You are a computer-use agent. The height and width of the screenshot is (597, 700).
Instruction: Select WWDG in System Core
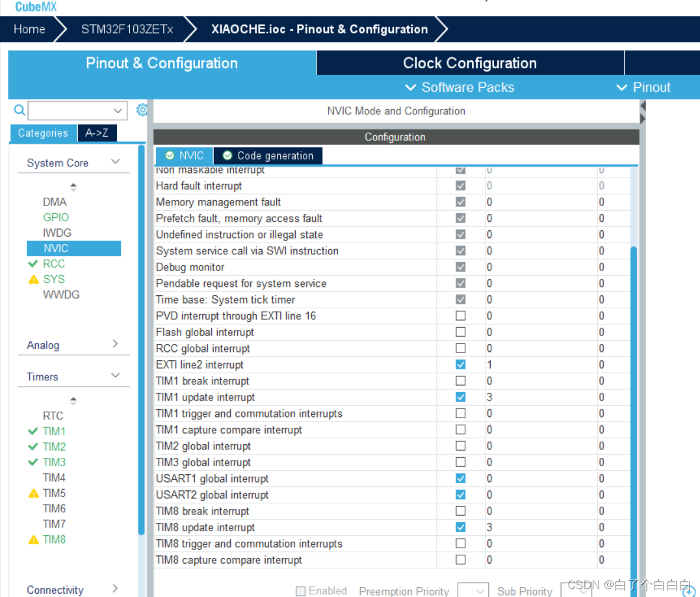click(x=61, y=295)
